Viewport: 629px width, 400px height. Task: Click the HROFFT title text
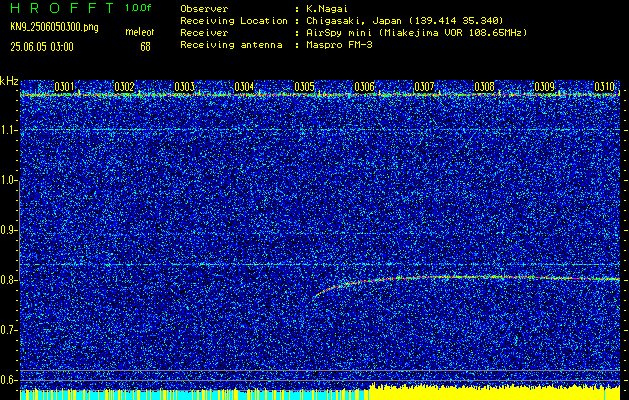63,8
